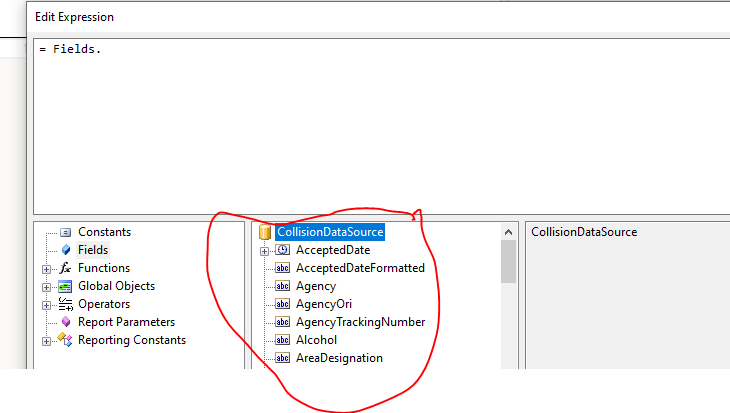
Task: Click the blue Fields category icon
Action: click(66, 250)
